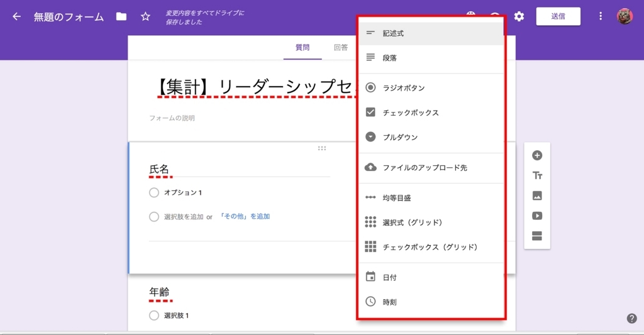The image size is (644, 335).
Task: Open the help question mark icon
Action: [631, 318]
